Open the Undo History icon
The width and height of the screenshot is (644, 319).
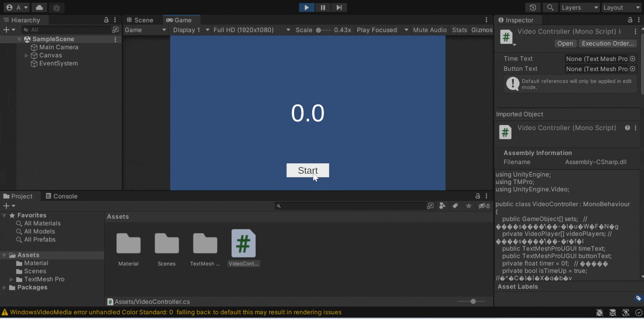click(533, 7)
